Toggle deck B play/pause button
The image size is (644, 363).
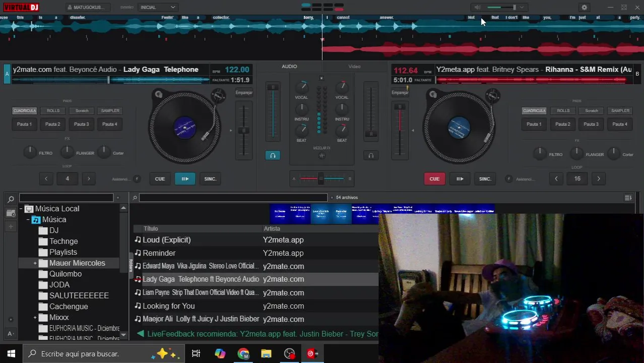pos(460,179)
